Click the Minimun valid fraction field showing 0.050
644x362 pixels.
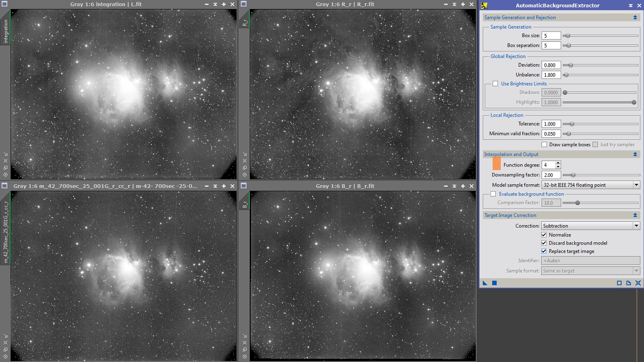pyautogui.click(x=551, y=134)
